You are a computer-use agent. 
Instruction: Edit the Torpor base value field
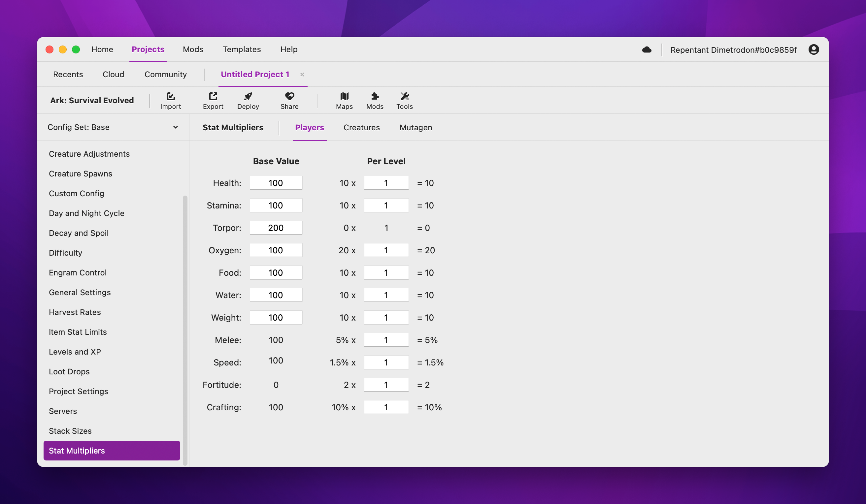276,228
